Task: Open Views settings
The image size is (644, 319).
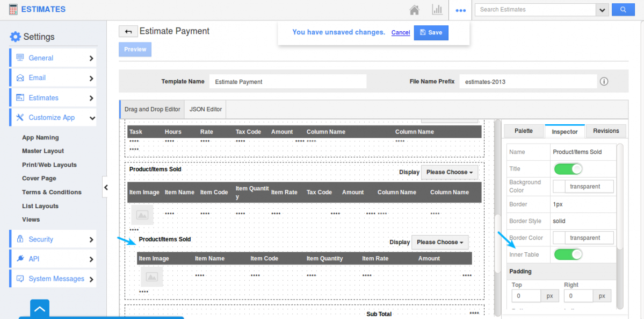Action: [x=31, y=219]
